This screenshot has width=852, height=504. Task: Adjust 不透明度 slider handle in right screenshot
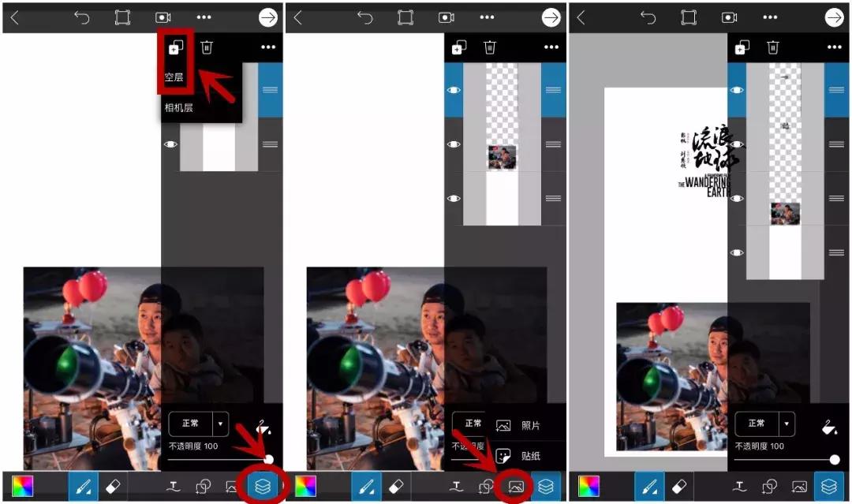tap(835, 460)
